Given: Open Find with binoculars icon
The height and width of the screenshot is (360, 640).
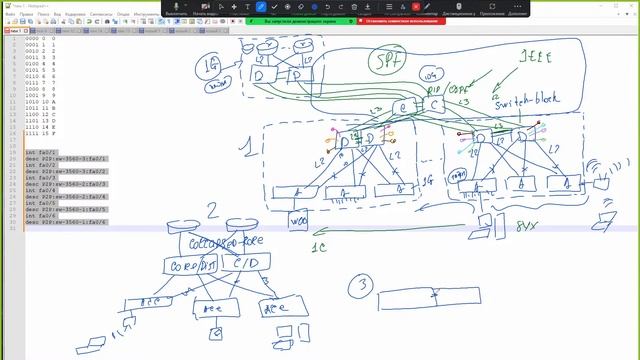Looking at the screenshot, I should 107,21.
